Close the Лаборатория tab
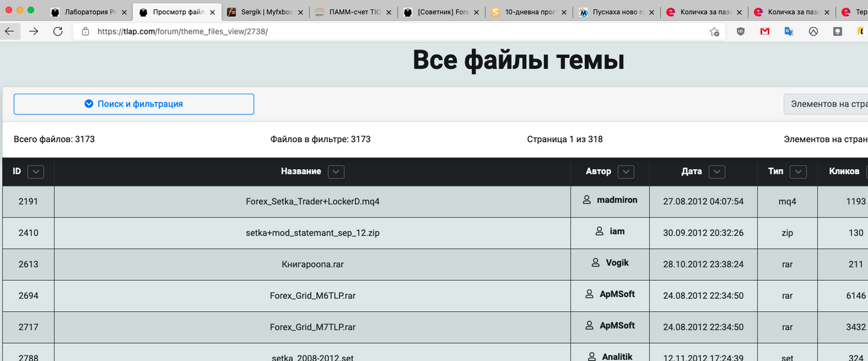Screen dimensions: 868x361 (x=124, y=12)
